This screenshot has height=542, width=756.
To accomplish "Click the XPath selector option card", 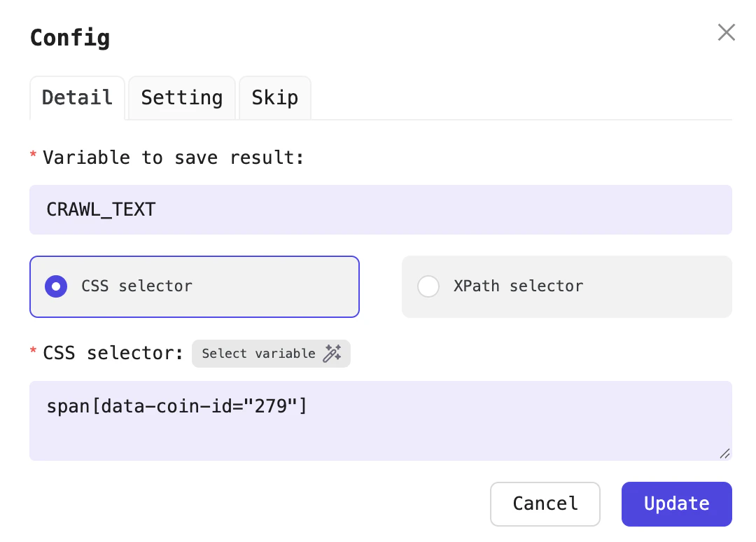I will coord(567,286).
